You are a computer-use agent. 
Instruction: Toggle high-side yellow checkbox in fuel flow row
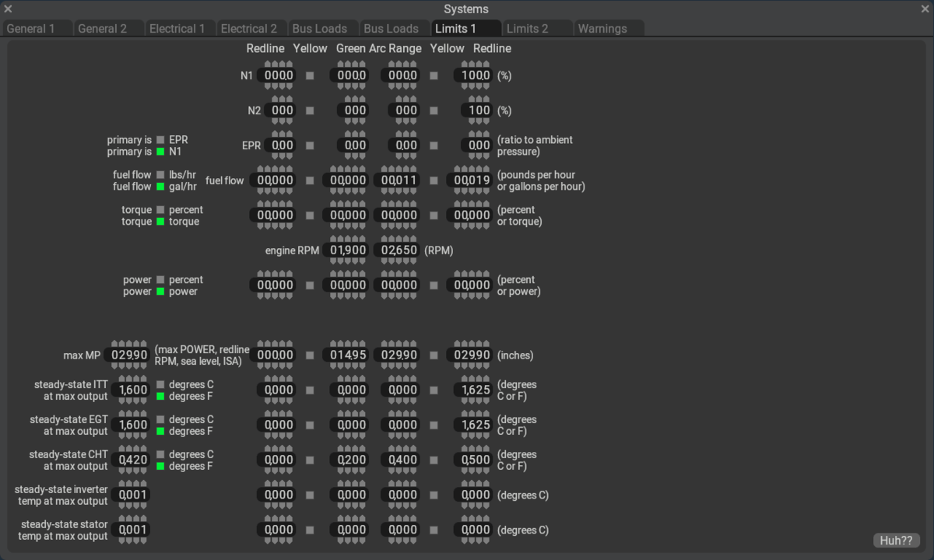click(x=434, y=181)
